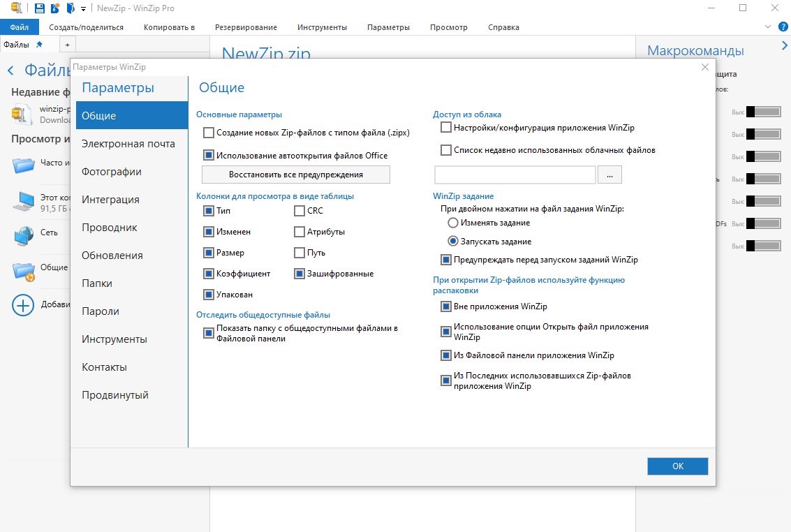The width and height of the screenshot is (791, 532).
Task: Toggle open-file option unzip checkbox
Action: 446,332
